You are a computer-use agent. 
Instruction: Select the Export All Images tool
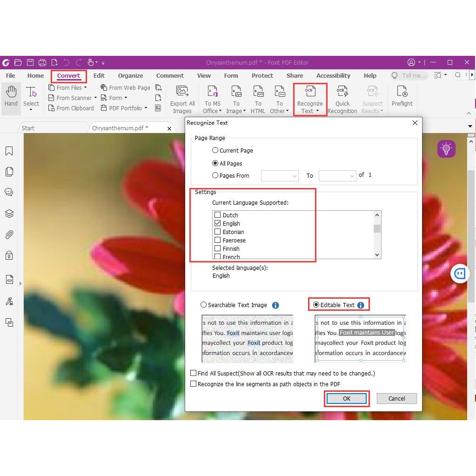(x=182, y=99)
